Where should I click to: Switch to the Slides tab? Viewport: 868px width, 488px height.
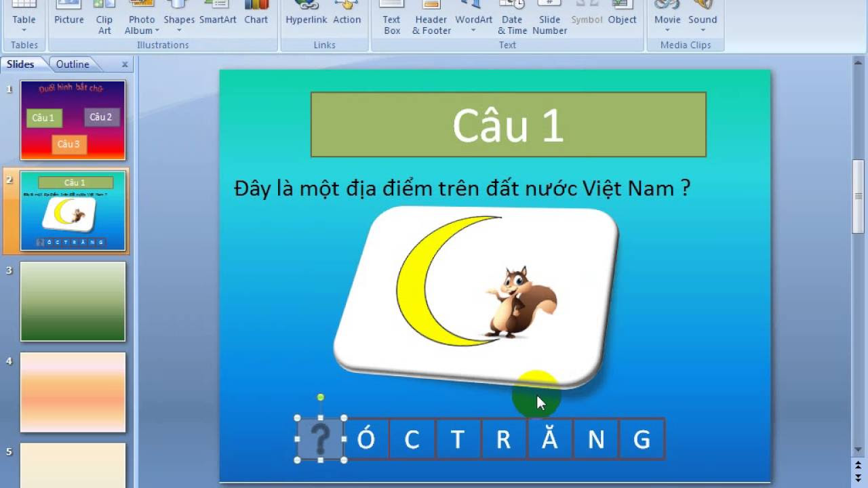pos(20,64)
